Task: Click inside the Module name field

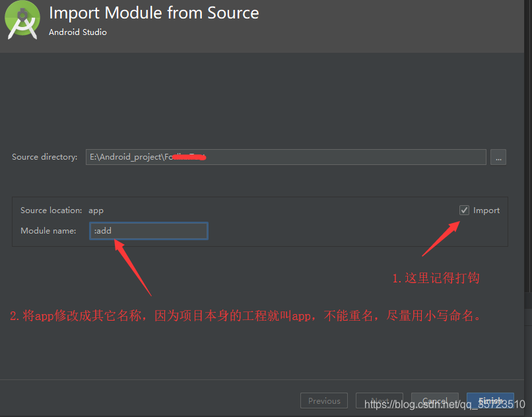Action: click(x=149, y=231)
